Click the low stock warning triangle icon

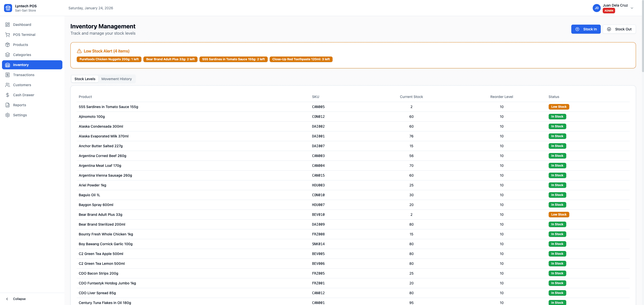coord(79,51)
